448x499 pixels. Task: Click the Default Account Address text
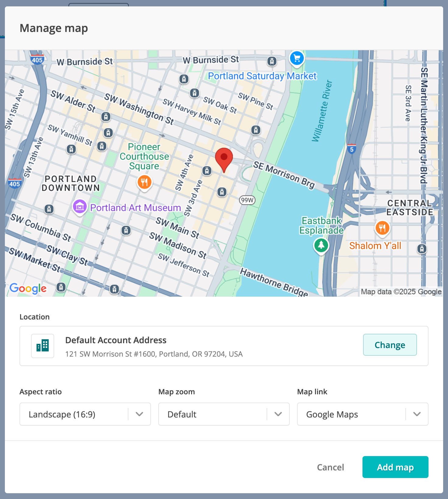pos(116,340)
